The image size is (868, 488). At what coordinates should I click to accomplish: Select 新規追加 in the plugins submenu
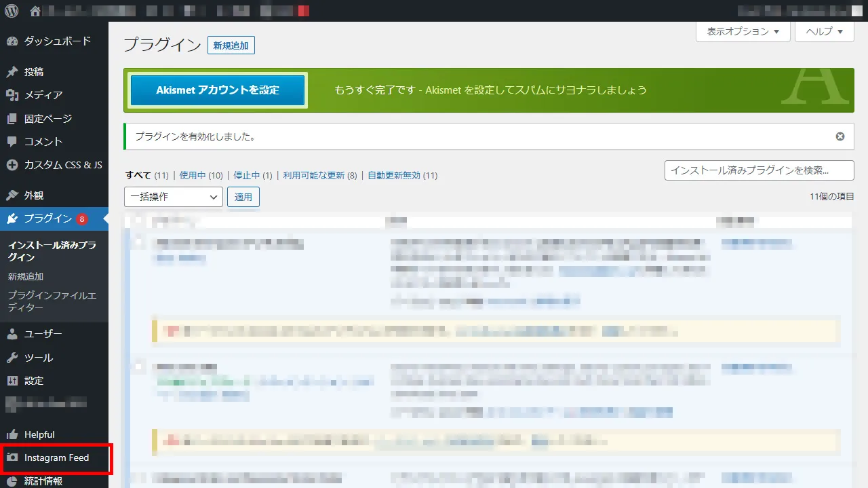(x=26, y=277)
